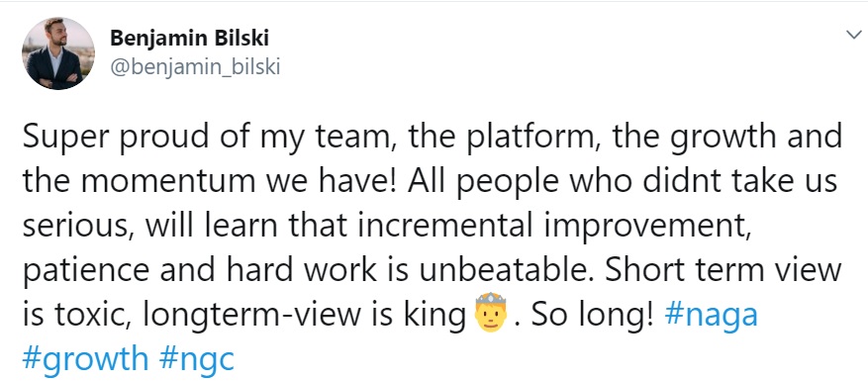Click the crowned prince emoji
868x381 pixels.
click(x=491, y=313)
